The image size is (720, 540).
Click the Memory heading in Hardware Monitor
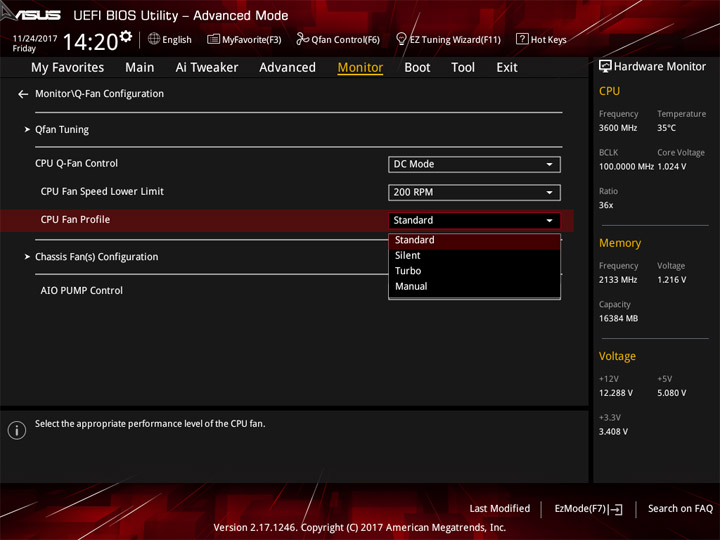(620, 243)
